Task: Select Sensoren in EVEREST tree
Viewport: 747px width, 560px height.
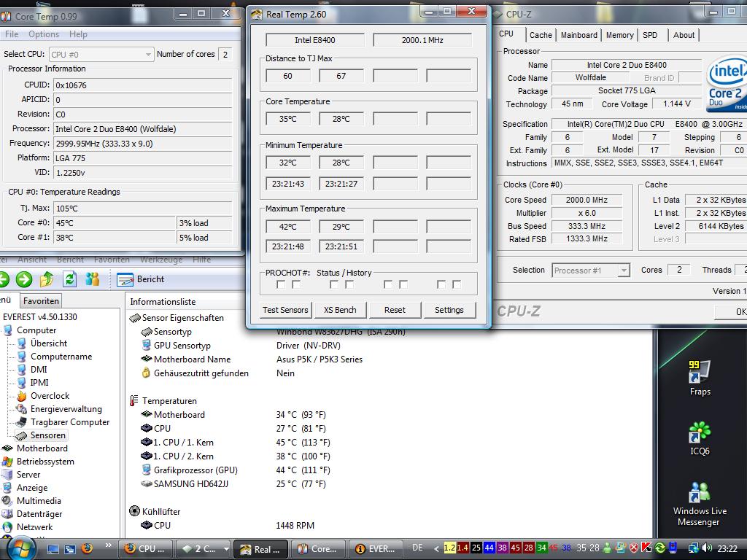Action: pos(48,435)
